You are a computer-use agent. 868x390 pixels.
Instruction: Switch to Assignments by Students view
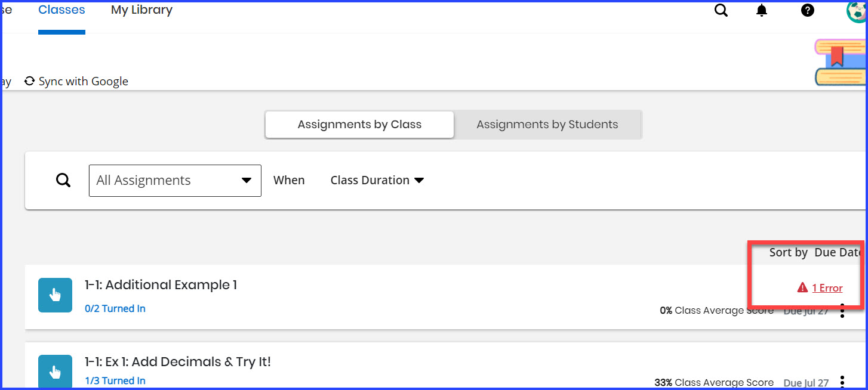(x=547, y=124)
